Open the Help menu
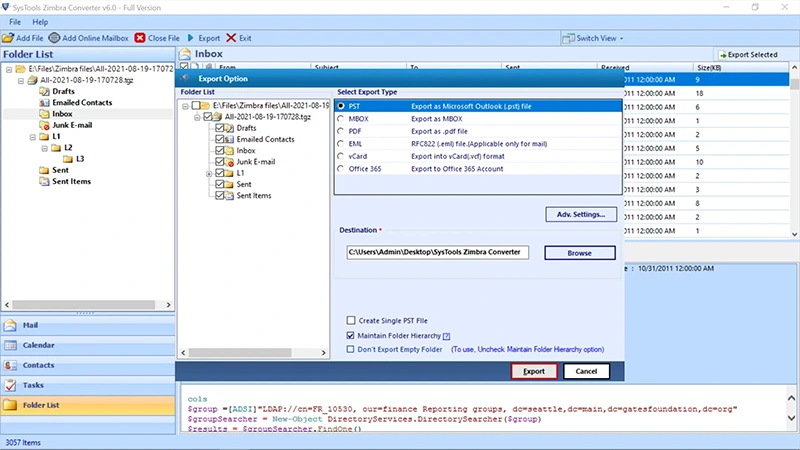The width and height of the screenshot is (800, 450). (x=40, y=21)
